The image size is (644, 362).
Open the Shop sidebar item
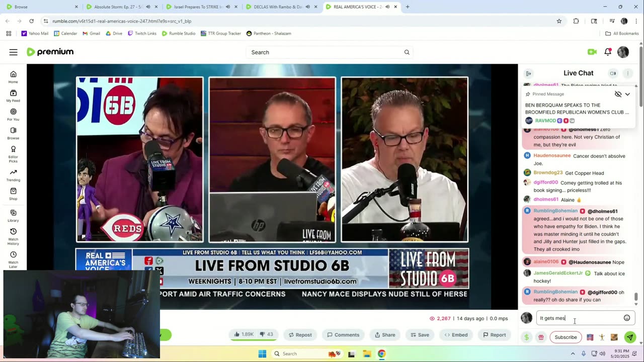pyautogui.click(x=13, y=194)
